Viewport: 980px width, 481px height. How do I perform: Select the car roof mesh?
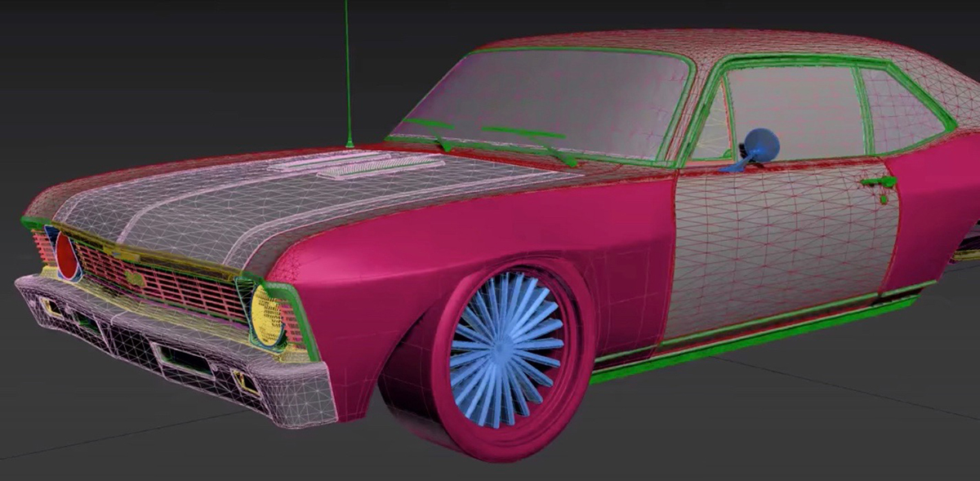[702, 42]
